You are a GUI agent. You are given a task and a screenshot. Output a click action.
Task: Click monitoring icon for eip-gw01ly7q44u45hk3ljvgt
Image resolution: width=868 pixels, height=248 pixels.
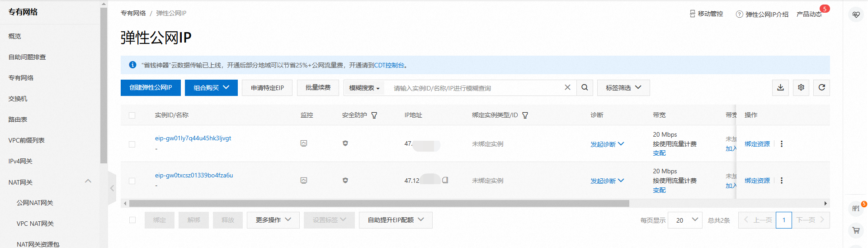point(304,143)
